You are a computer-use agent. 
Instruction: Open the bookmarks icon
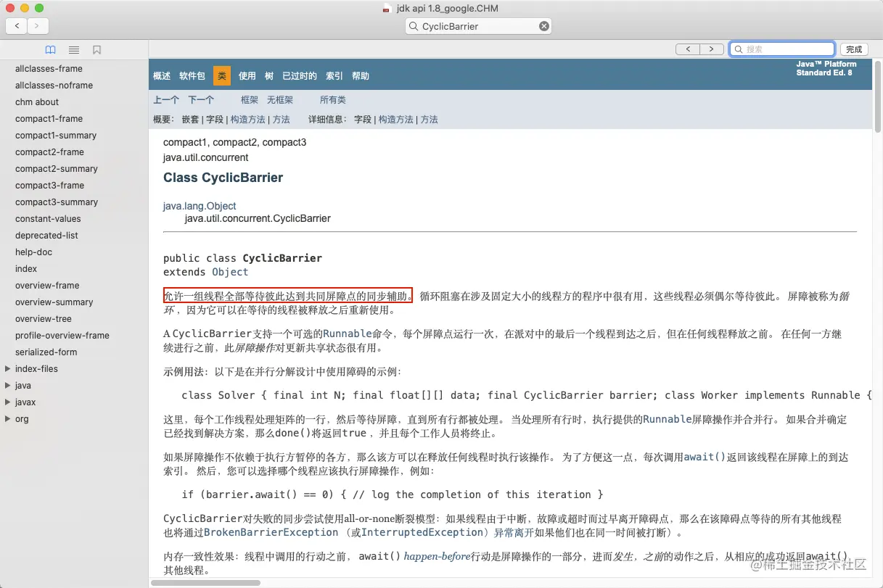point(97,49)
